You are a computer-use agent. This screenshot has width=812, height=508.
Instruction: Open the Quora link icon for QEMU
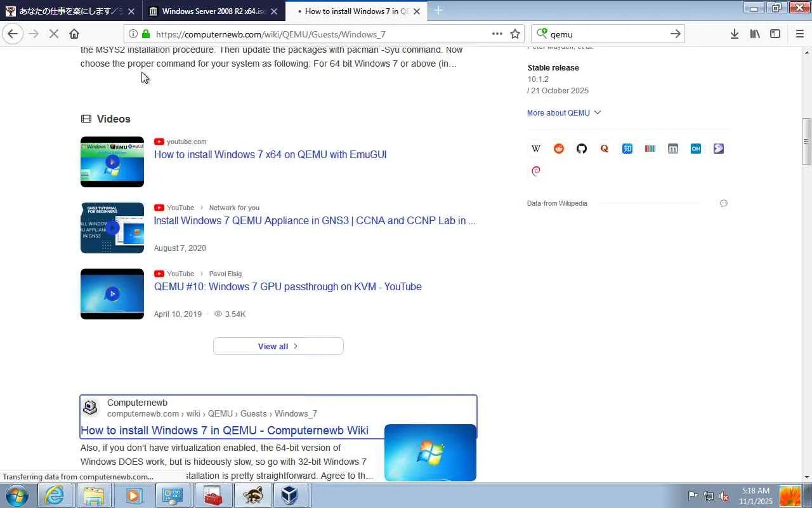click(x=605, y=149)
